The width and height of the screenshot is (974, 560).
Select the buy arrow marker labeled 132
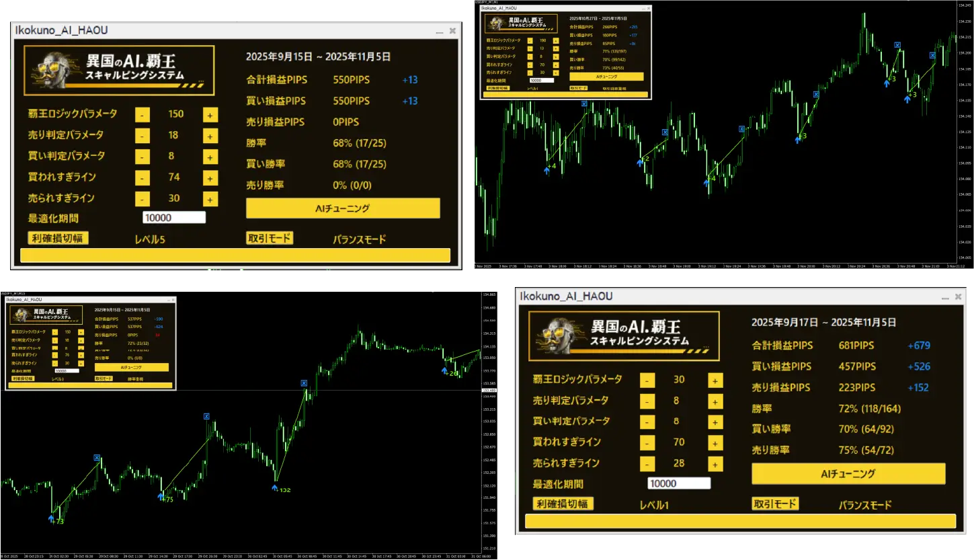(276, 487)
